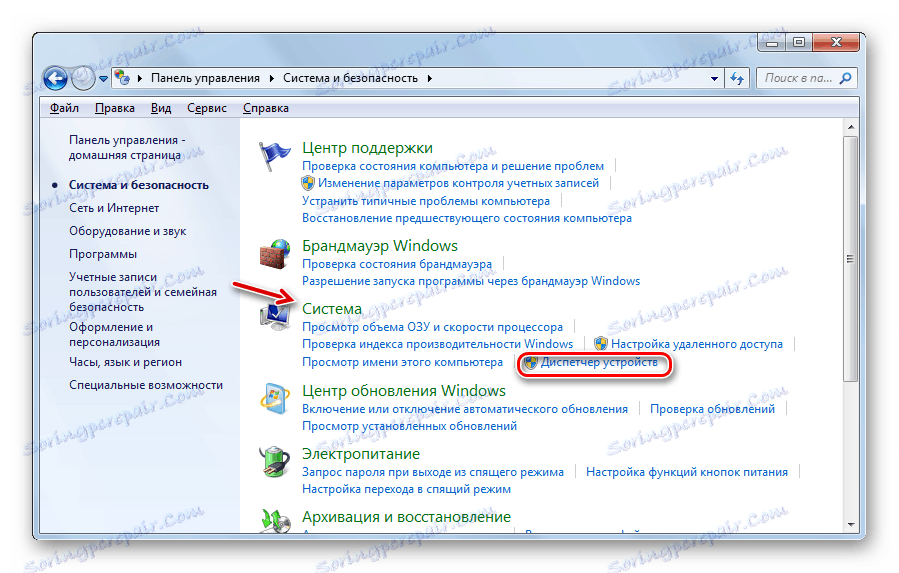Open the recent pages dropdown arrow
Viewport: 899px width, 573px height.
tap(103, 79)
